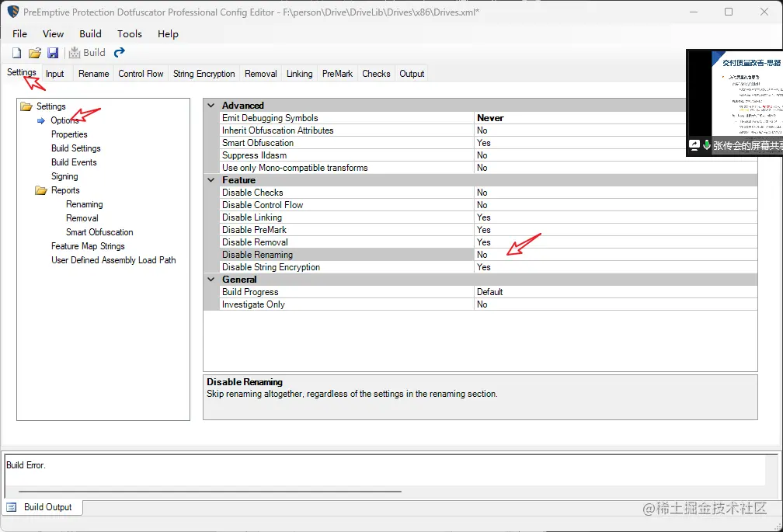Click the Build toolbar button
This screenshot has height=532, width=783.
coord(87,52)
